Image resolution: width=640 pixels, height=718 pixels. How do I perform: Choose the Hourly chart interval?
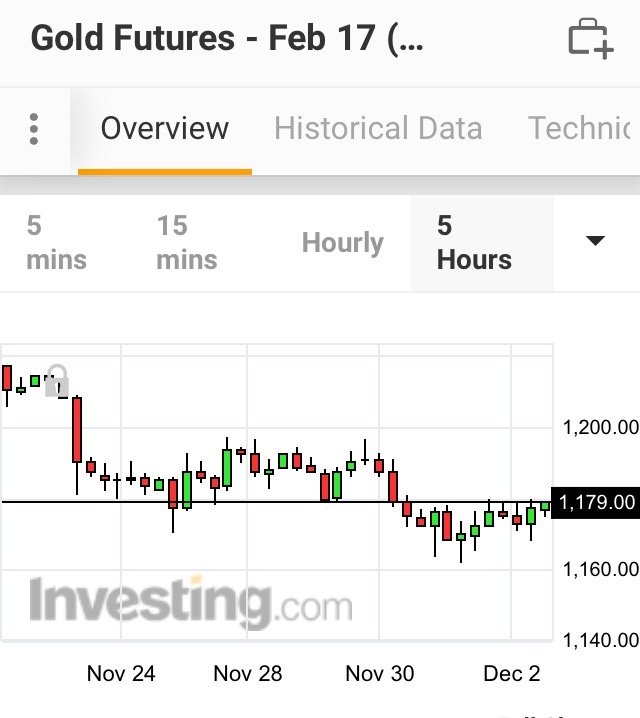tap(343, 243)
